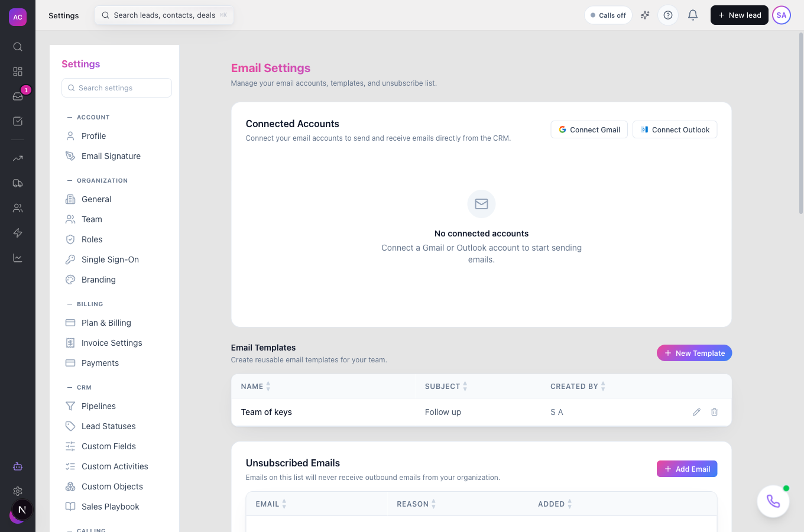The image size is (804, 532).
Task: Open the search icon in left rail
Action: [x=18, y=47]
